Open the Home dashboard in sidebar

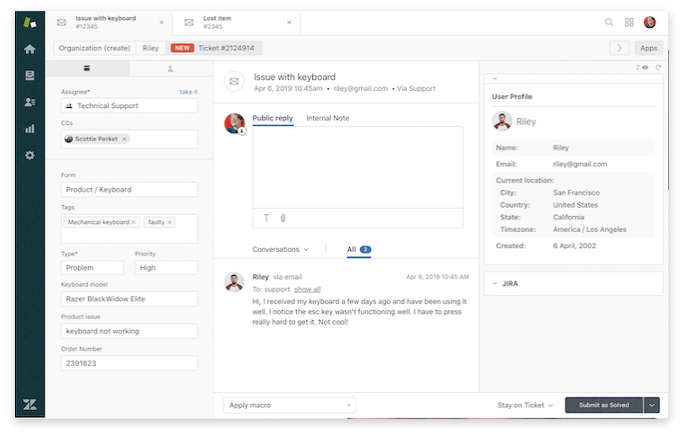[x=30, y=49]
